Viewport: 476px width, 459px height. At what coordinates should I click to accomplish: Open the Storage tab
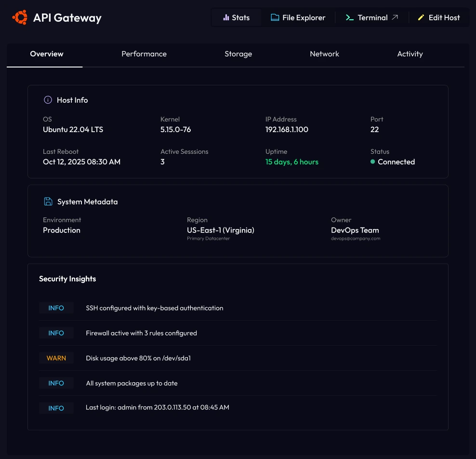click(238, 54)
